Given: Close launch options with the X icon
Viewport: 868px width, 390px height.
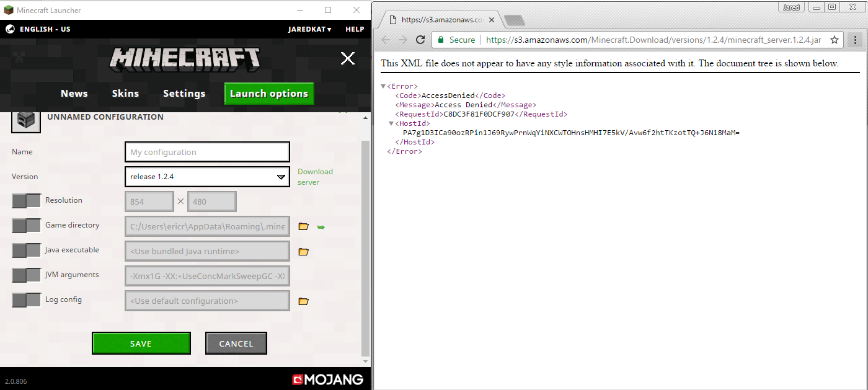Looking at the screenshot, I should 348,58.
